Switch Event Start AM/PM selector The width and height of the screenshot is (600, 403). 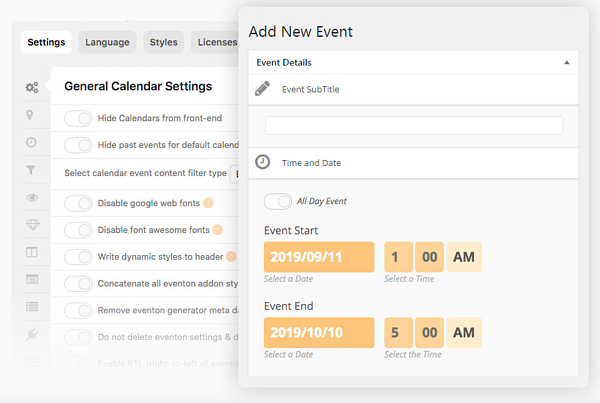(x=464, y=257)
